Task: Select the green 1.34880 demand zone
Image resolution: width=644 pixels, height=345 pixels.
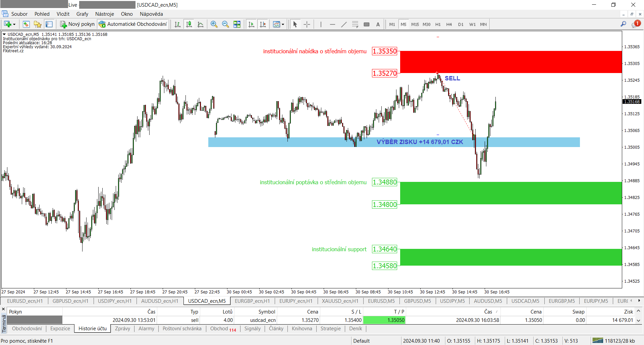Action: (x=511, y=193)
